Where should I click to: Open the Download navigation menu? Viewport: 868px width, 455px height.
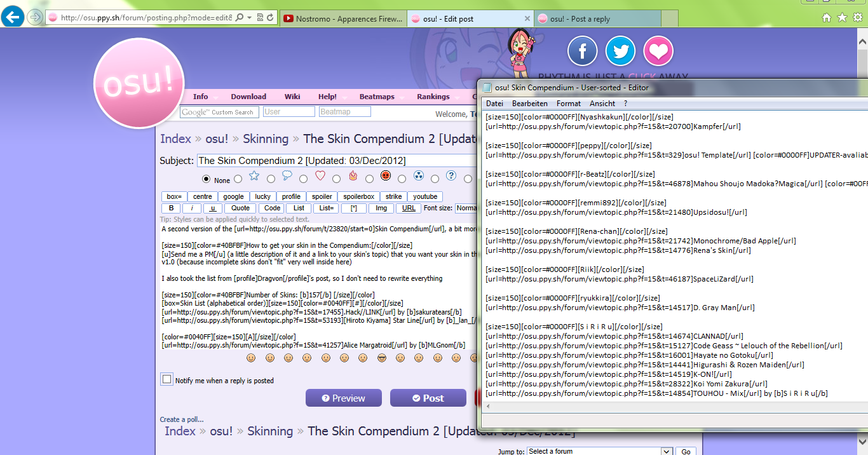248,97
